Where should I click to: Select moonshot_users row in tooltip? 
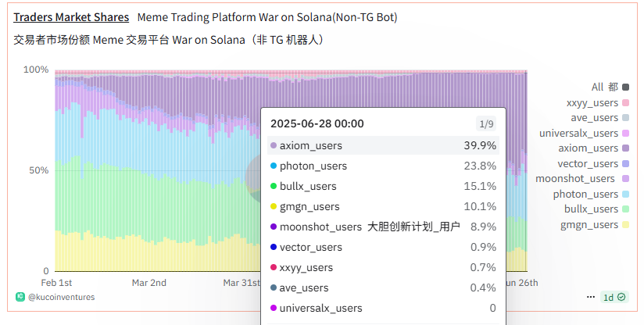(x=383, y=227)
